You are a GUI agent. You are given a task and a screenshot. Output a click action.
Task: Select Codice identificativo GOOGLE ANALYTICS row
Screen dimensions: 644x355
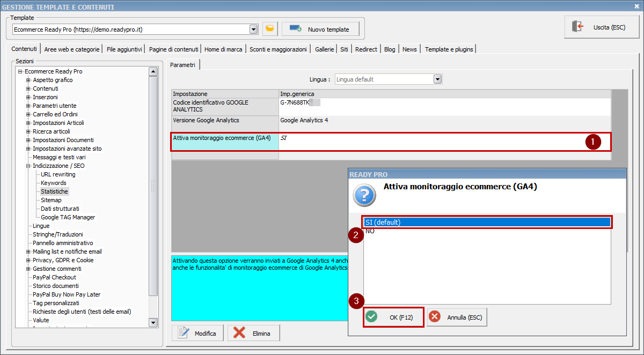pyautogui.click(x=391, y=106)
